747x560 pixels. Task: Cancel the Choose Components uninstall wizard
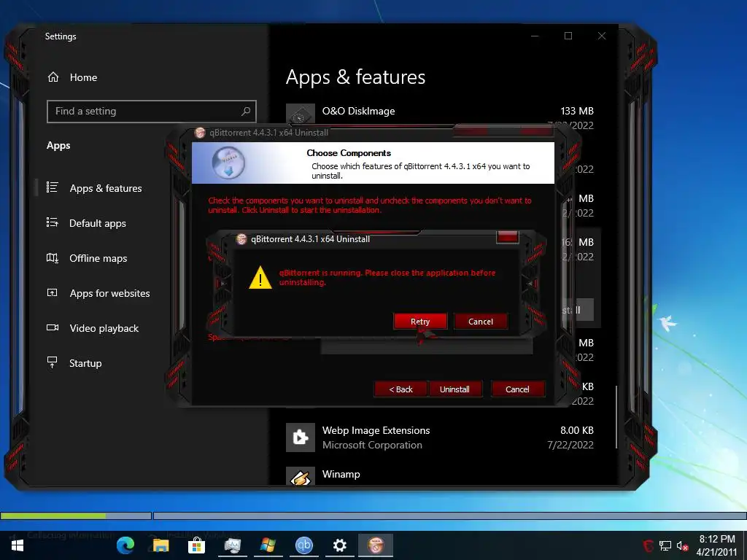pyautogui.click(x=517, y=389)
